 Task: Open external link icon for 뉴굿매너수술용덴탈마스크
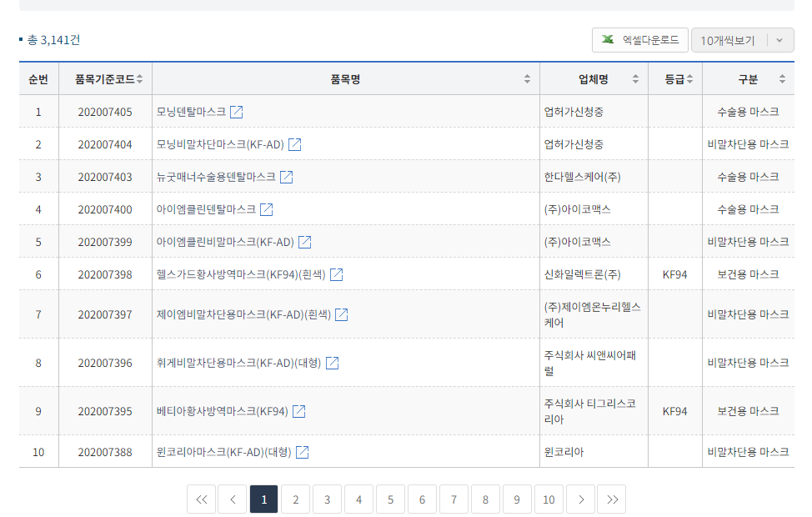pos(287,177)
